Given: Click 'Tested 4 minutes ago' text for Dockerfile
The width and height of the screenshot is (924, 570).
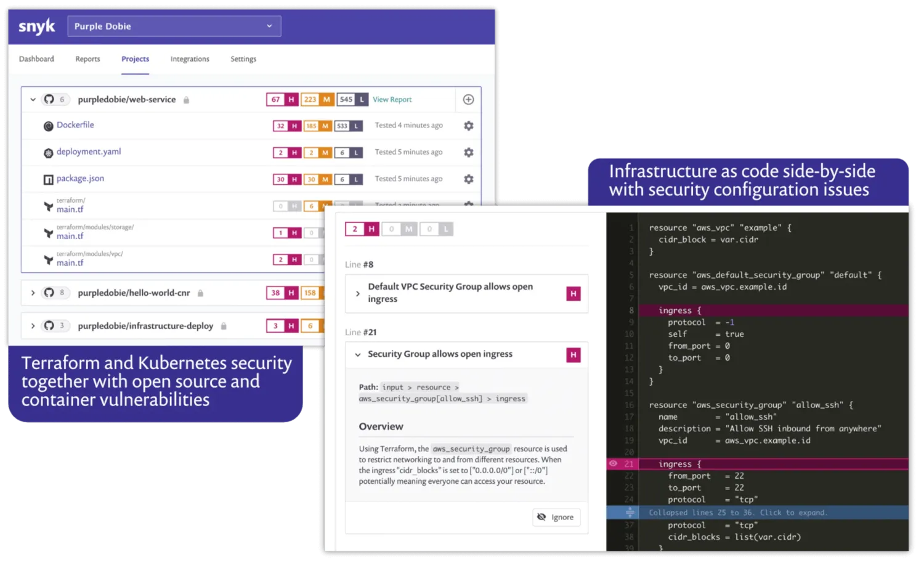Looking at the screenshot, I should (408, 125).
